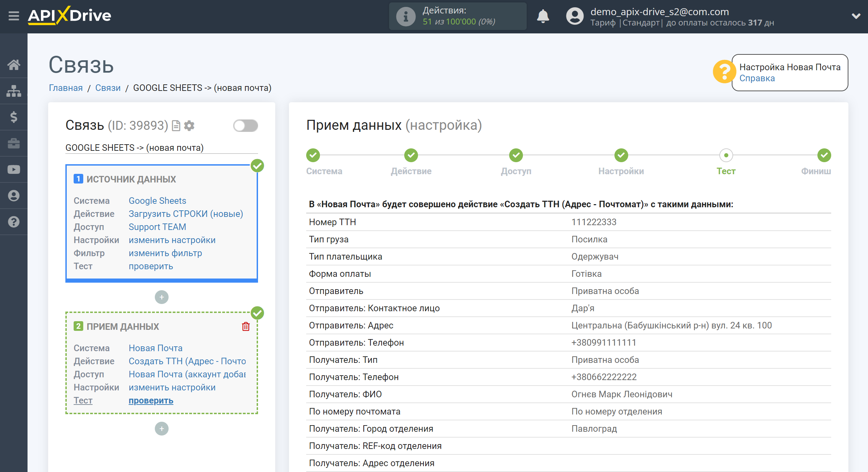This screenshot has height=472, width=868.
Task: Delete data receiver with trash icon
Action: [246, 326]
